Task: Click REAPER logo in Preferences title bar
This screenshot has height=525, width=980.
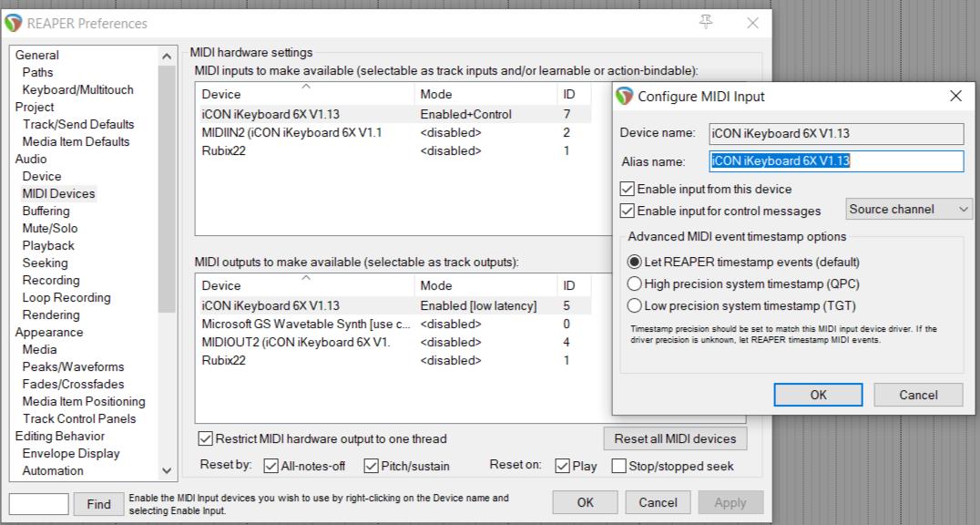Action: tap(15, 23)
